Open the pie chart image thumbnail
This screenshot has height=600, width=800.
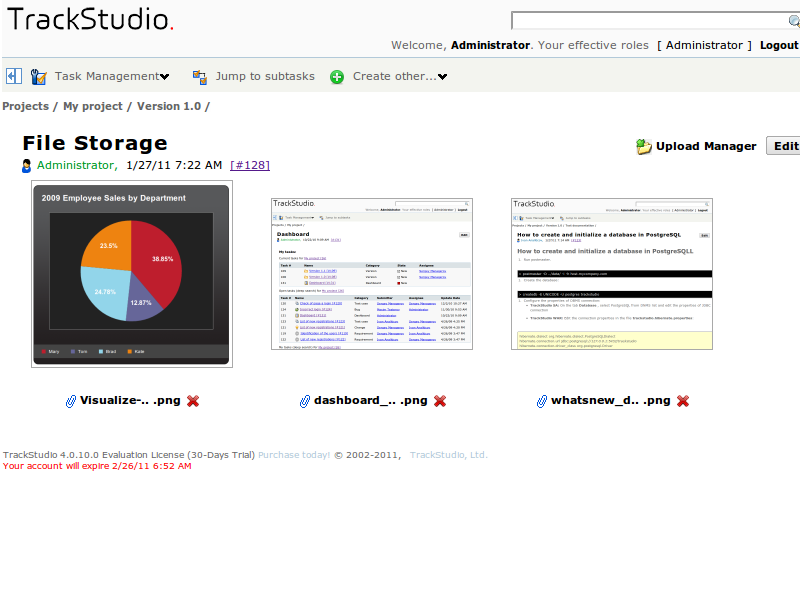pyautogui.click(x=132, y=274)
